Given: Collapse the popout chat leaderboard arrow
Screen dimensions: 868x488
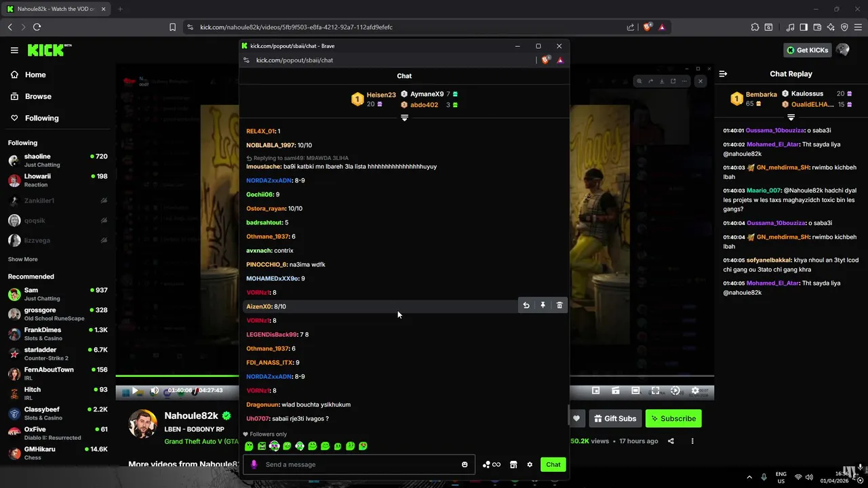Looking at the screenshot, I should 404,118.
